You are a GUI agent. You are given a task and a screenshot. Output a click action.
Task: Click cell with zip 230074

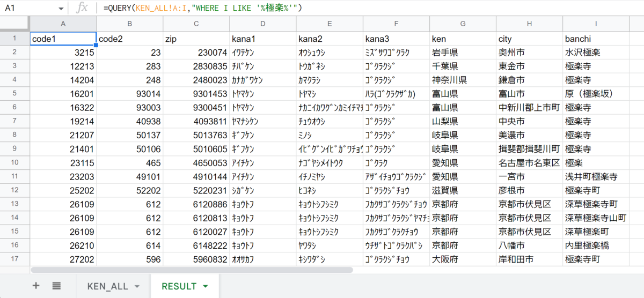point(196,53)
